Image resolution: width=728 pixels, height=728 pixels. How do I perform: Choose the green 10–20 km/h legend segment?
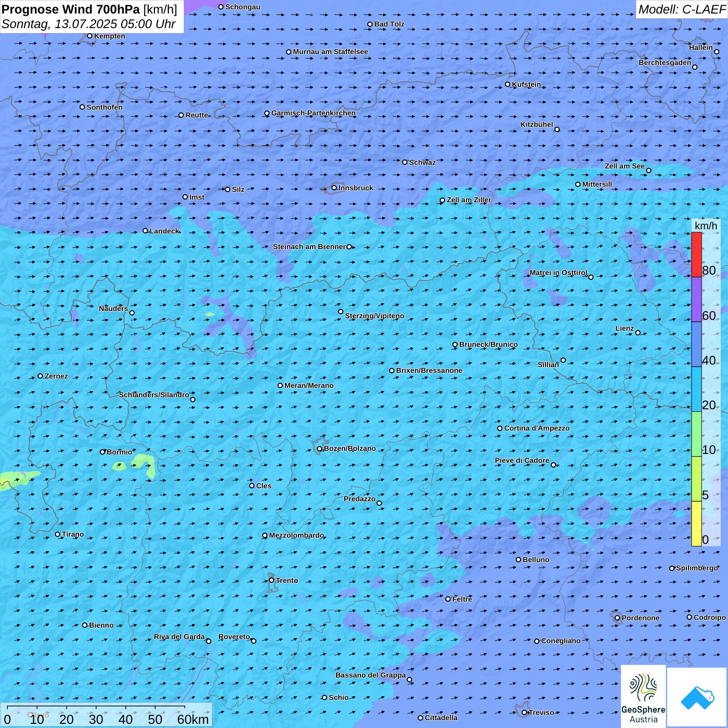click(696, 434)
